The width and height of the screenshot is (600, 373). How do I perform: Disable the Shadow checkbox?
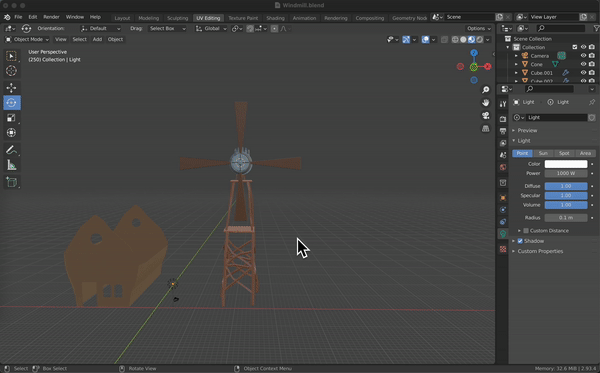(520, 241)
